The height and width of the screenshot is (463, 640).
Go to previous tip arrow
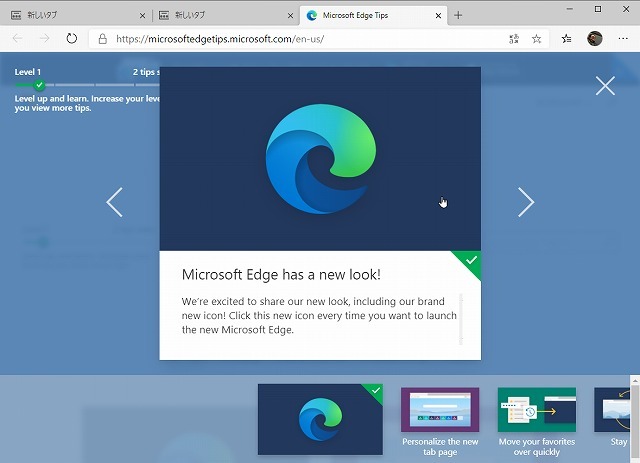(114, 202)
